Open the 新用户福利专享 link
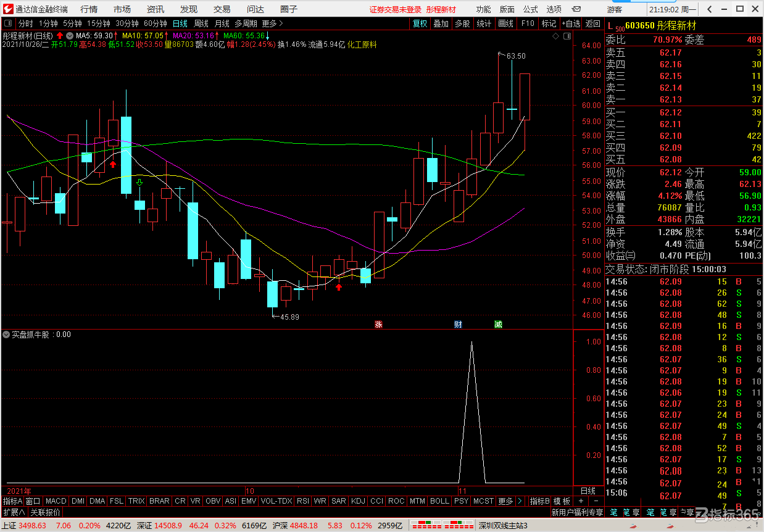Viewport: 764px width, 532px height. [577, 512]
